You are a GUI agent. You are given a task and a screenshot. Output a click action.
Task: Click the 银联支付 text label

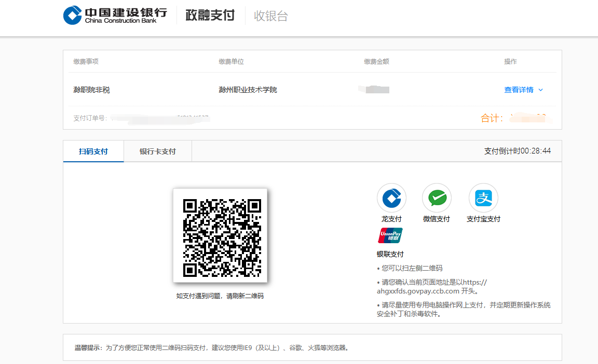(x=390, y=254)
